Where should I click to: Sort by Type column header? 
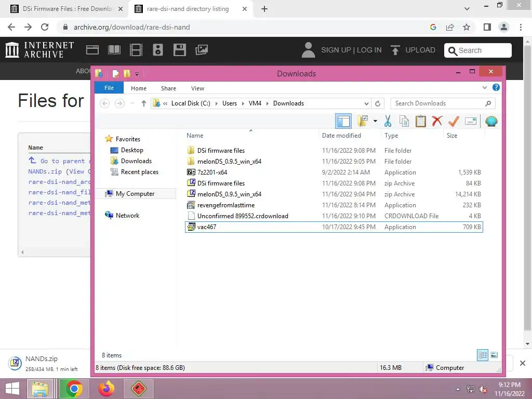(391, 136)
